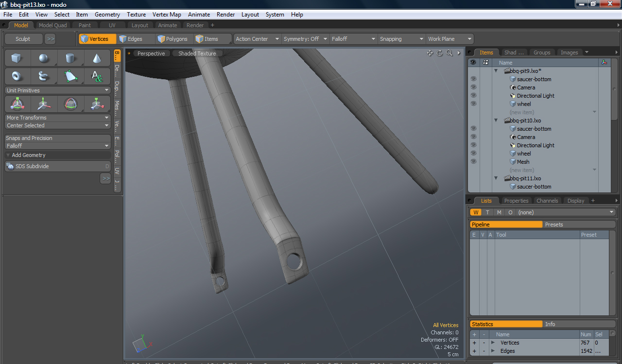
Task: Open the Snapping dropdown
Action: [x=401, y=39]
